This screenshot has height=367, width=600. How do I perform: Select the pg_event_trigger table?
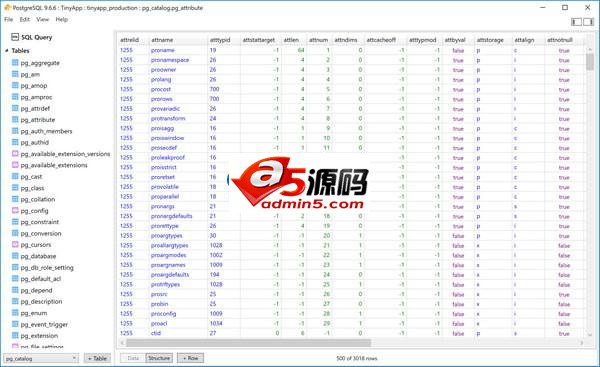pyautogui.click(x=44, y=324)
